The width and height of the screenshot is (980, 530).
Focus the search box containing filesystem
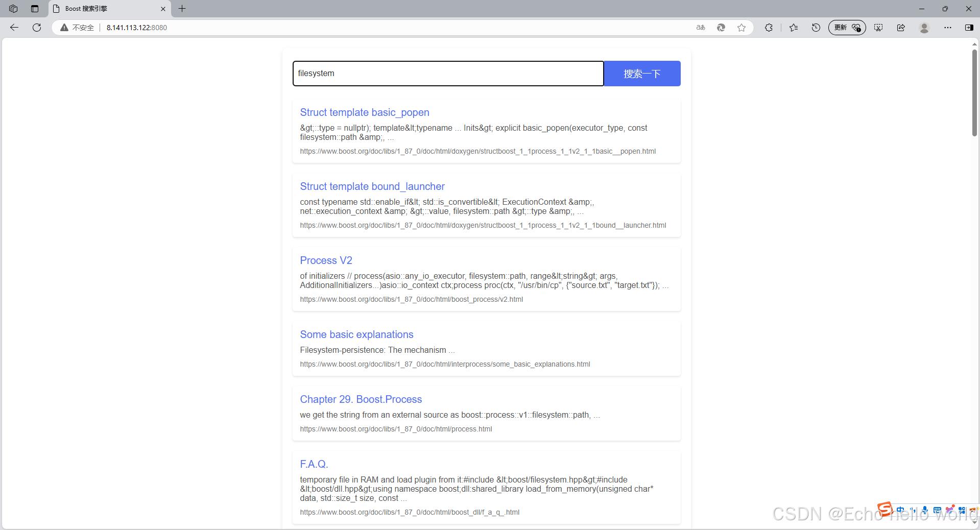[x=448, y=74]
